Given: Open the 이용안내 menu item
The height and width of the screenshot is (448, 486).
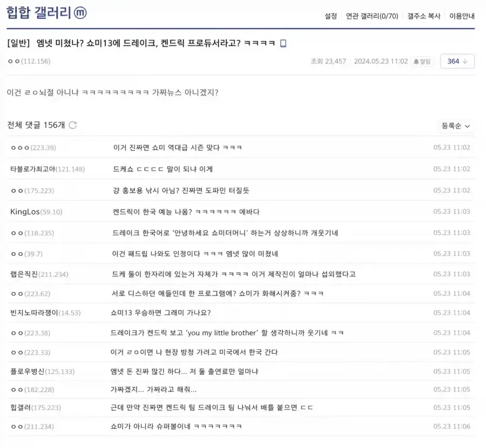Looking at the screenshot, I should (461, 16).
